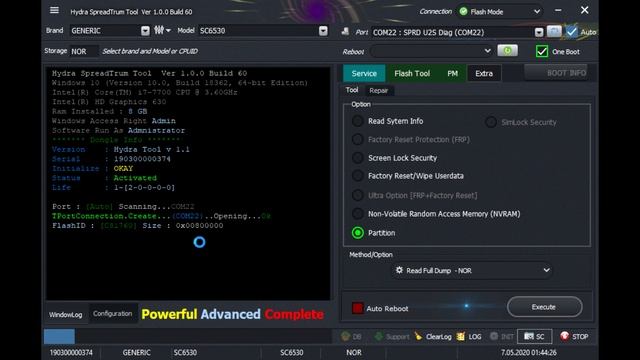Click the INIT button
The height and width of the screenshot is (360, 640).
[x=502, y=336]
